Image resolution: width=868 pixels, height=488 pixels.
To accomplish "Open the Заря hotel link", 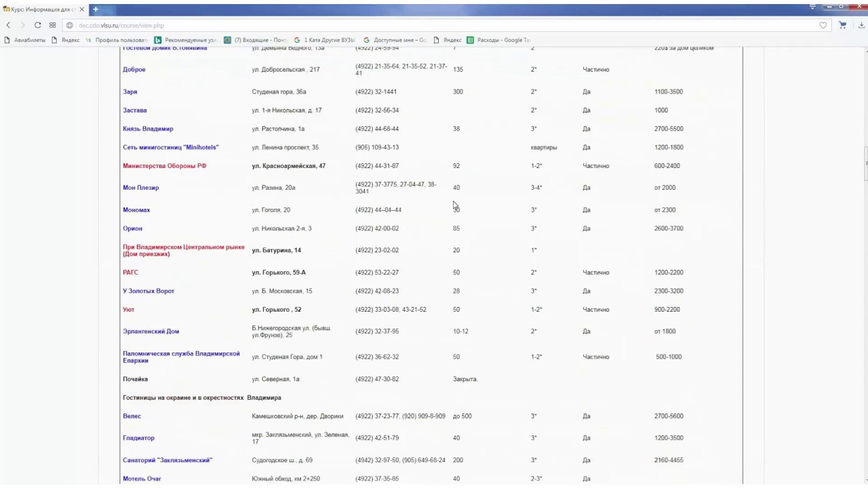I will (x=130, y=91).
